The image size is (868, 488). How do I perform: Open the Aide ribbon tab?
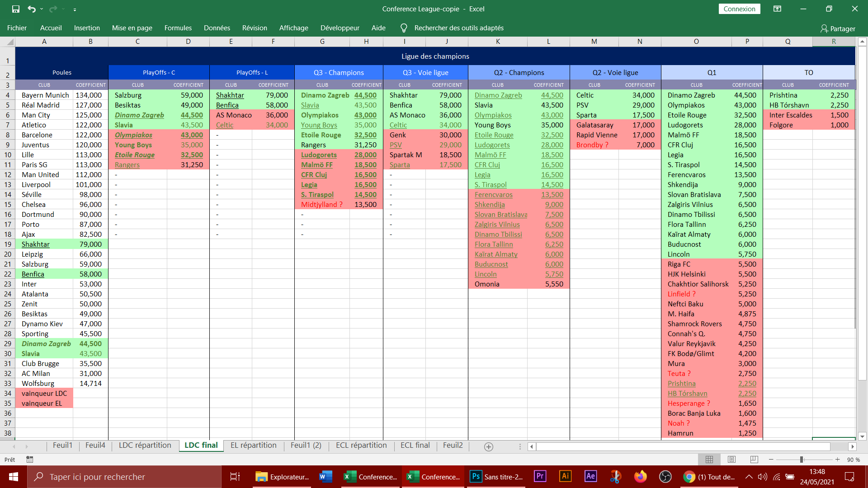pos(378,28)
